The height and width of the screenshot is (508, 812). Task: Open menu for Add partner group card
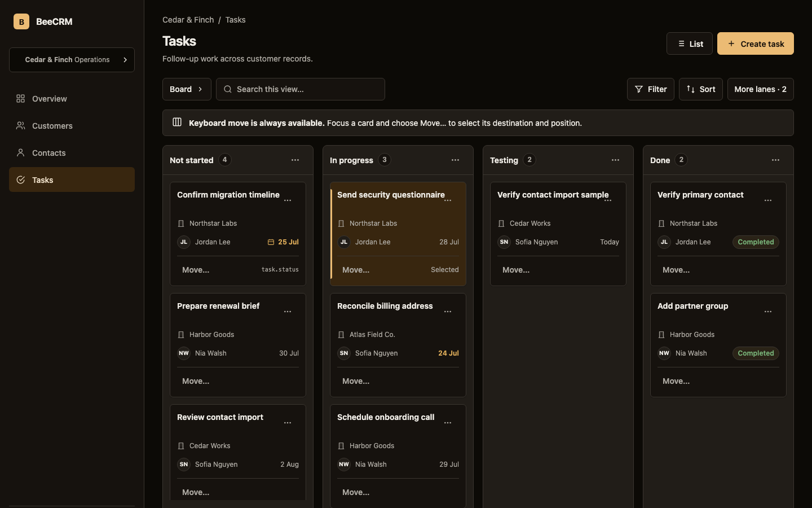click(768, 312)
